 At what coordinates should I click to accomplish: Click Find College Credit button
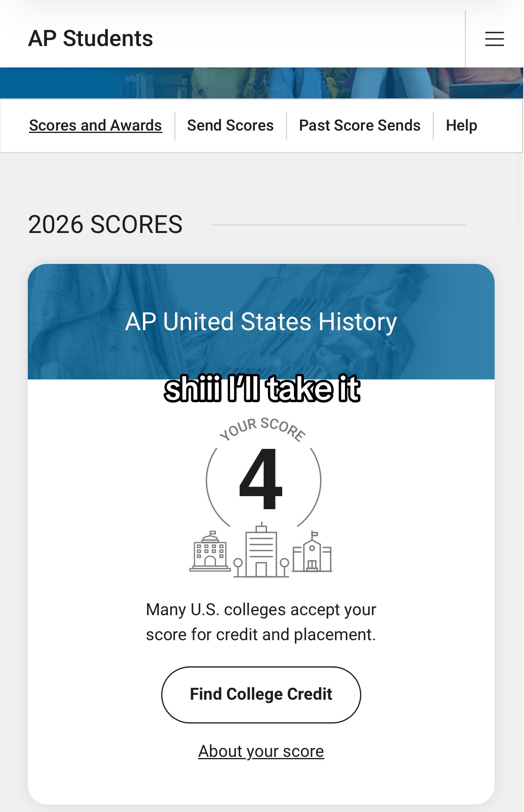tap(261, 695)
